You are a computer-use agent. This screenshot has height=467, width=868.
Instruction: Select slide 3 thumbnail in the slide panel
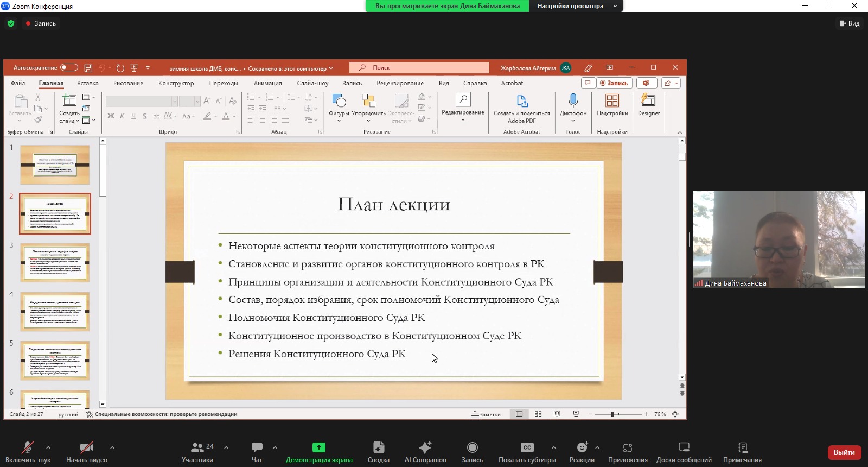(55, 263)
